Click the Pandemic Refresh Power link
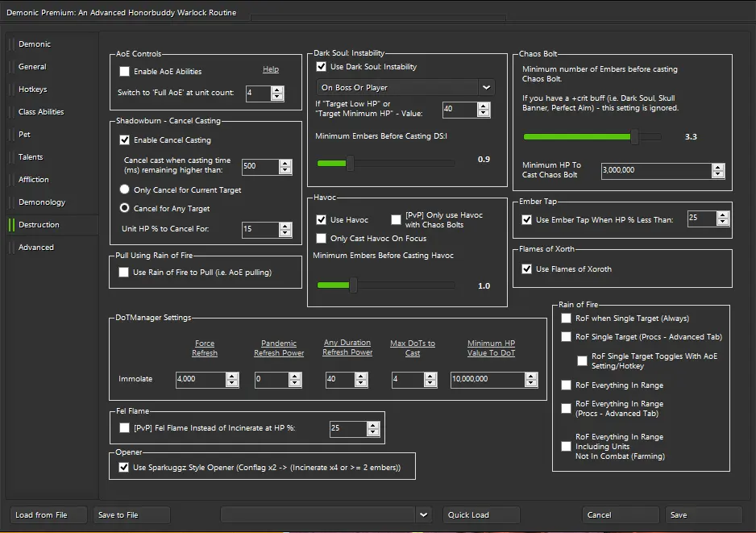756x533 pixels. (279, 348)
